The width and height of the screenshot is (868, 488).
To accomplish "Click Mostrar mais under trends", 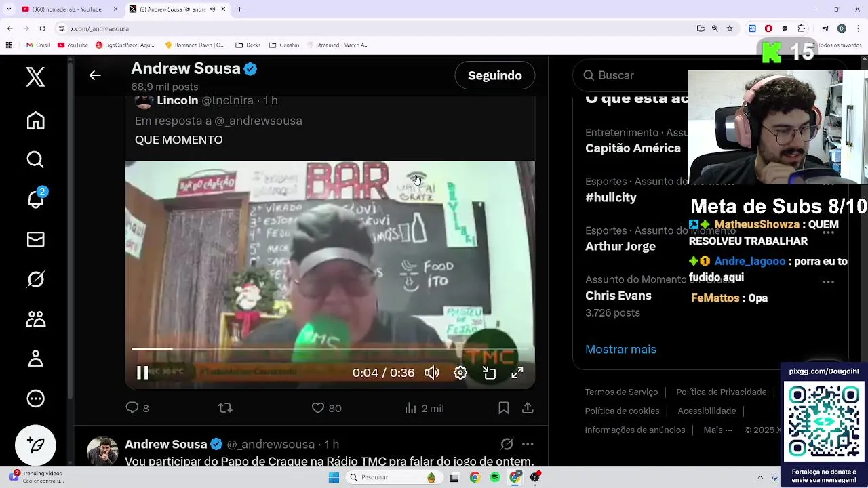I will pyautogui.click(x=620, y=350).
